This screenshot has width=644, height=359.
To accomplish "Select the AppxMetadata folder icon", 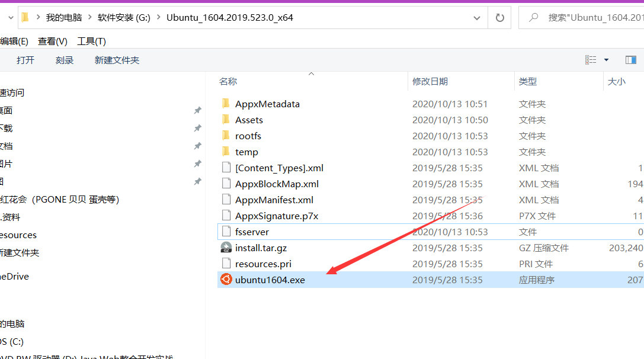I will 226,104.
